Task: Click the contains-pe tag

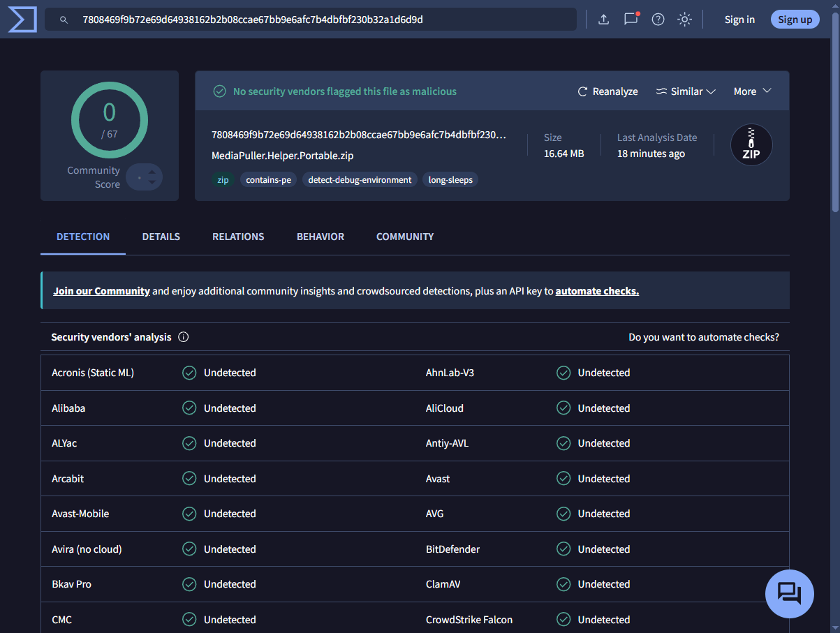Action: pyautogui.click(x=269, y=180)
